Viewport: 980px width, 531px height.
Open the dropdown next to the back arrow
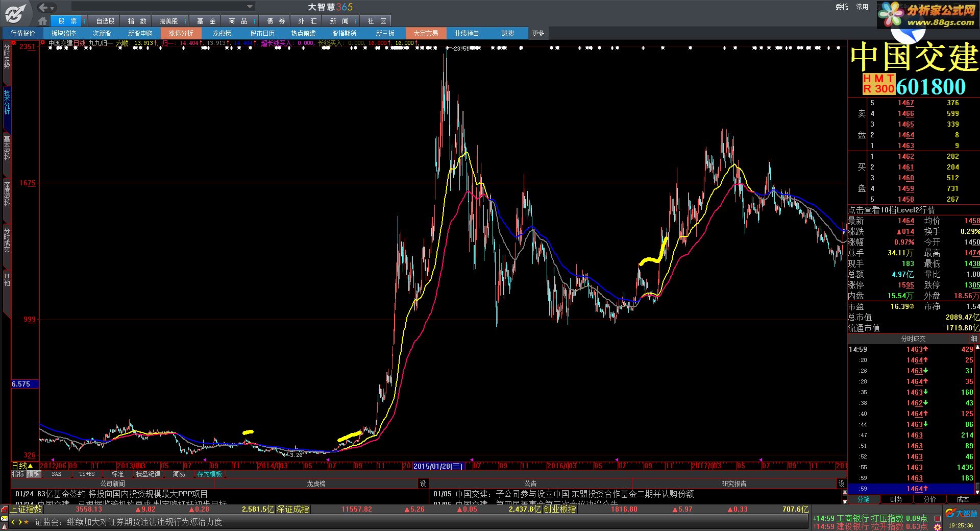click(x=52, y=8)
